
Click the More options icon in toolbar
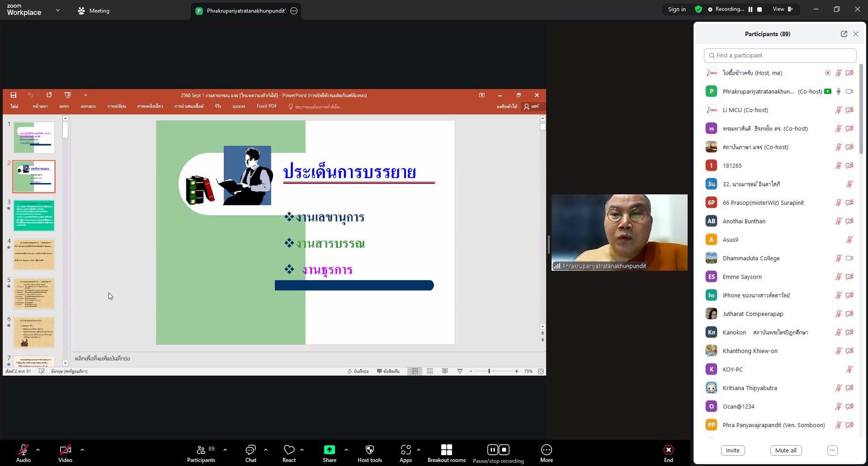[x=546, y=450]
